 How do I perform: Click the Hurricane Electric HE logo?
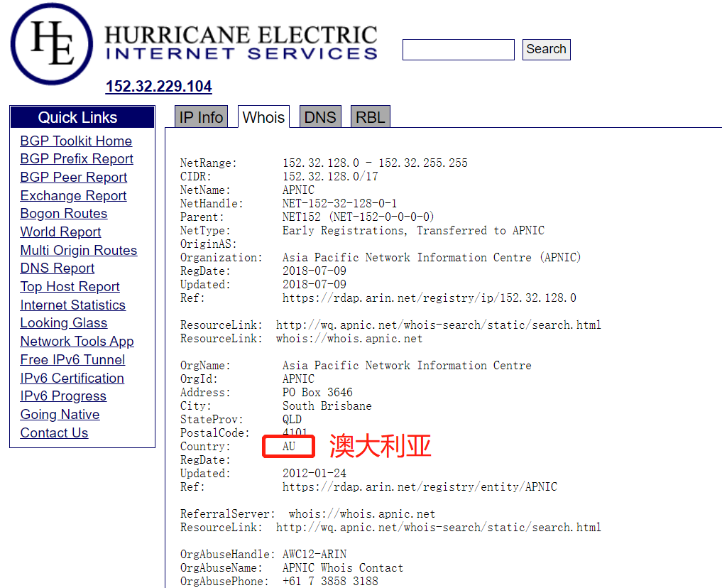(x=52, y=44)
